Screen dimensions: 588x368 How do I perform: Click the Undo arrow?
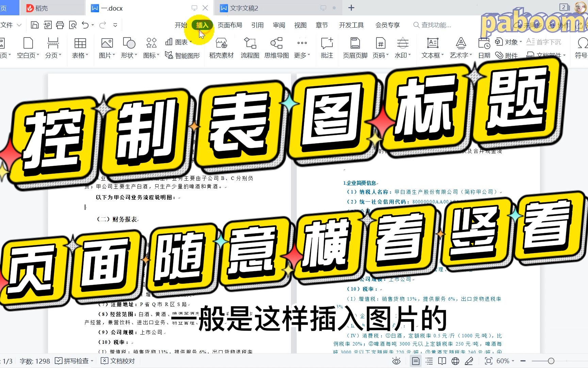85,25
